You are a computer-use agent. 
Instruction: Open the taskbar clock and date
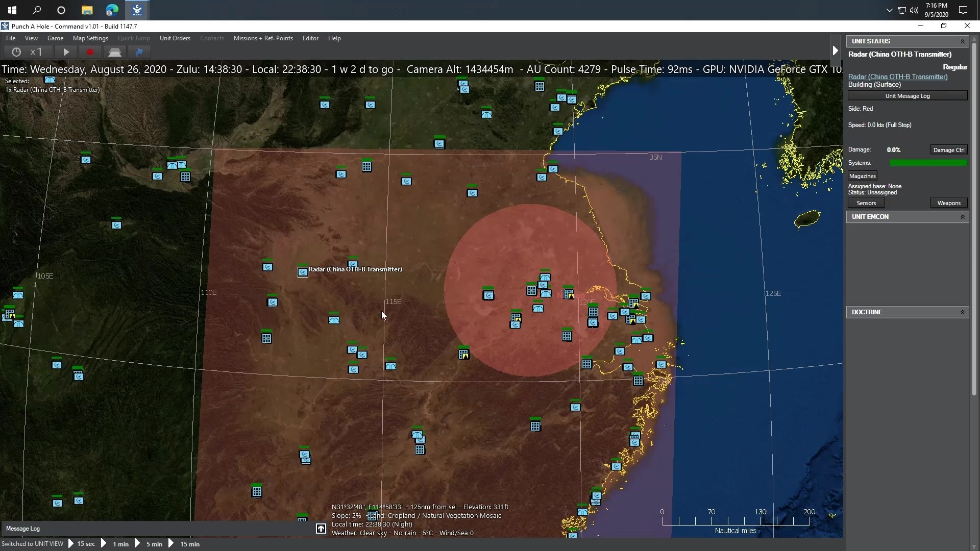pos(936,10)
